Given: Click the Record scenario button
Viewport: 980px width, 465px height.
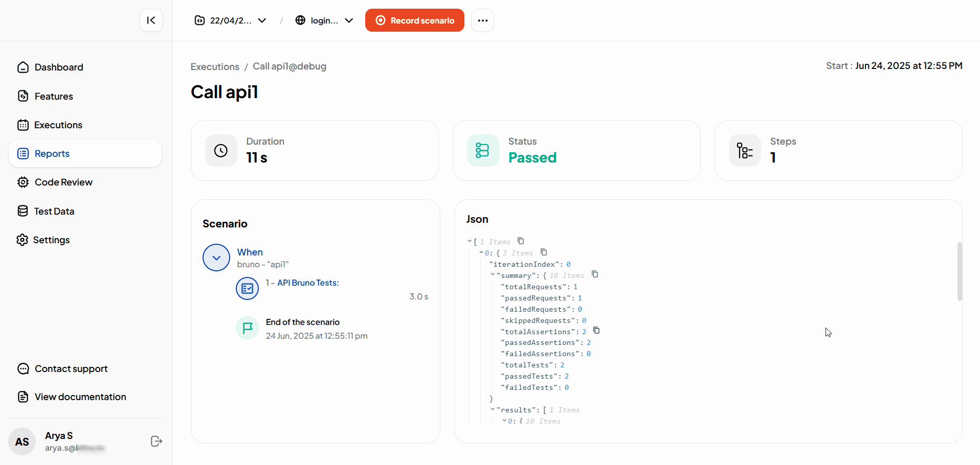Looking at the screenshot, I should click(414, 20).
